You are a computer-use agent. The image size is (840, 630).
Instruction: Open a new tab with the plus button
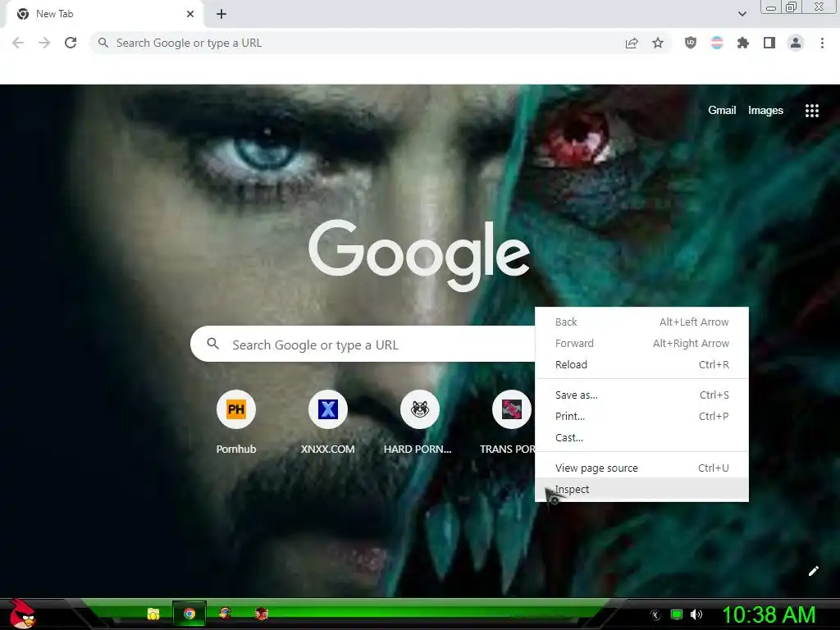(221, 14)
